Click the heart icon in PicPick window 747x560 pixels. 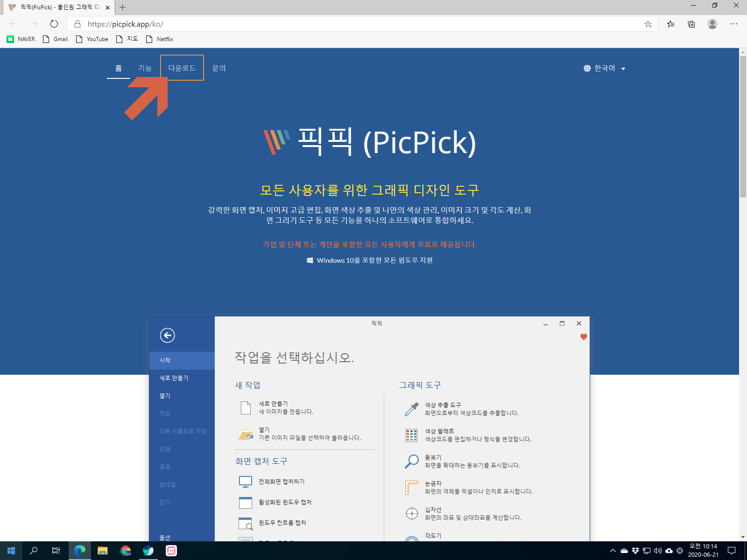click(x=584, y=337)
